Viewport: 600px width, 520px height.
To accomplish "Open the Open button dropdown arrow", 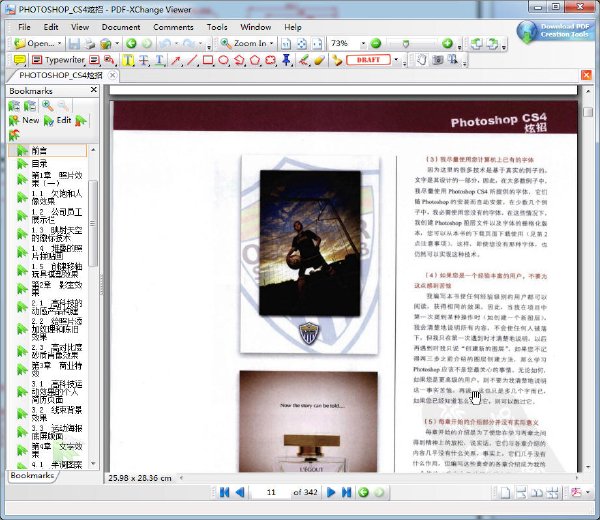I will [59, 44].
